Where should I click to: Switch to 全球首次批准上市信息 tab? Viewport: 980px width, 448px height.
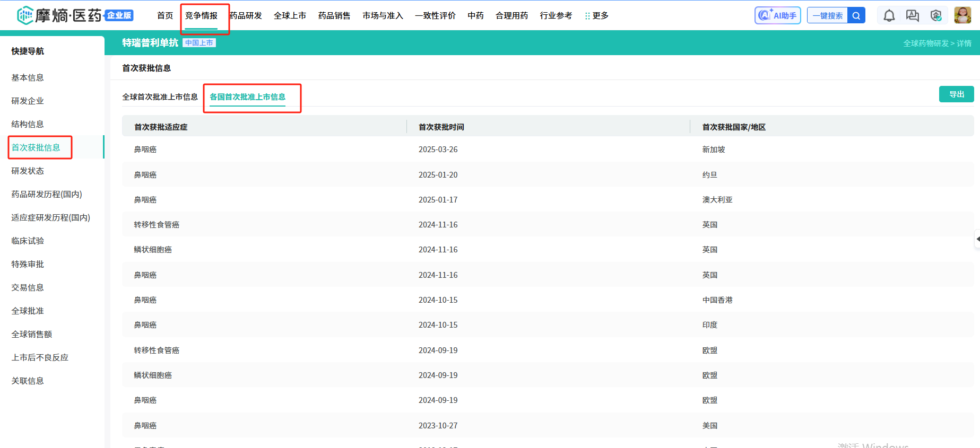tap(160, 97)
